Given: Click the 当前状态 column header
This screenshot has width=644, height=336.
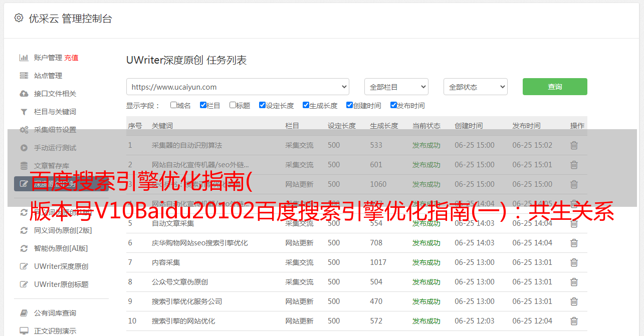Looking at the screenshot, I should (x=426, y=126).
